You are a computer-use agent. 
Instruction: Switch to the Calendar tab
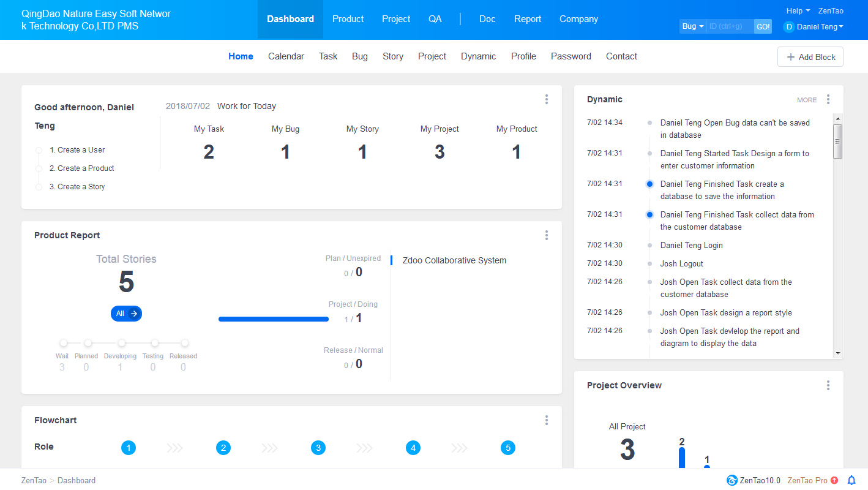click(286, 56)
